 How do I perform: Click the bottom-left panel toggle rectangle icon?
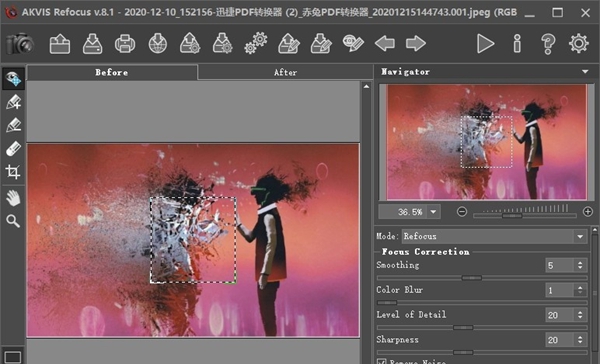[13, 357]
